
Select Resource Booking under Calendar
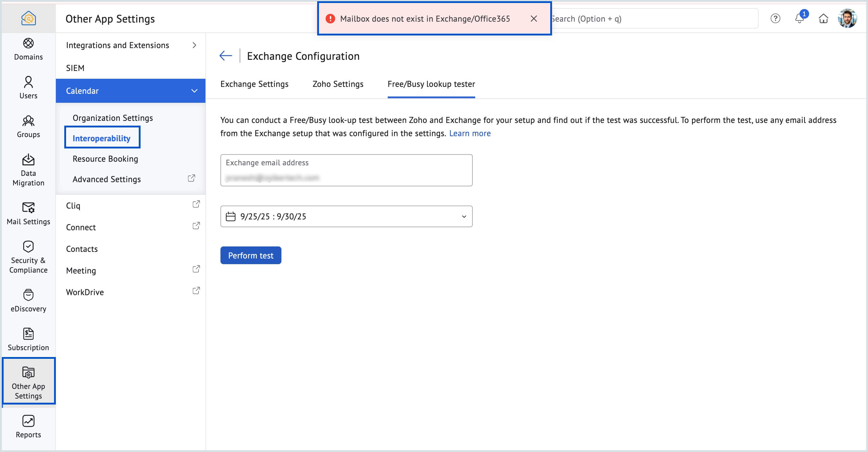105,159
